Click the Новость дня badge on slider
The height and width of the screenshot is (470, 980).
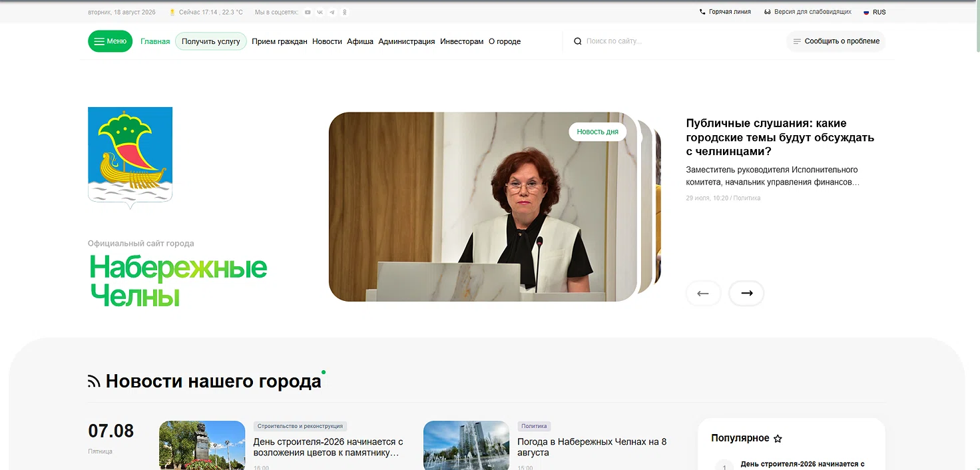(598, 132)
